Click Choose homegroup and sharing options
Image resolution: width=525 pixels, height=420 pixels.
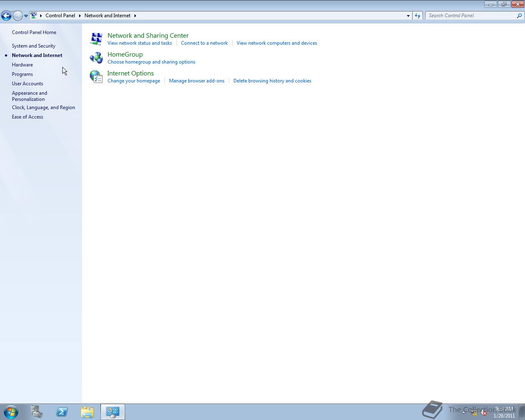pyautogui.click(x=151, y=62)
